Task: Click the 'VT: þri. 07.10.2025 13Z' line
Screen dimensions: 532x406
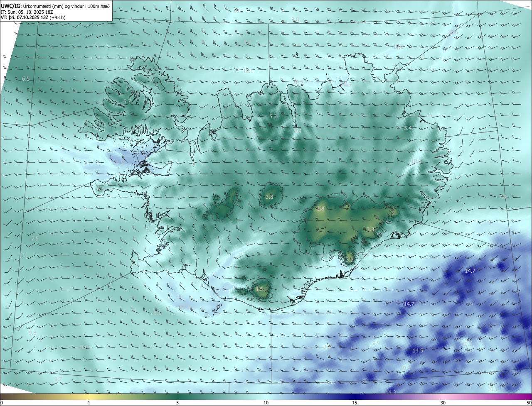Action: tap(25, 17)
